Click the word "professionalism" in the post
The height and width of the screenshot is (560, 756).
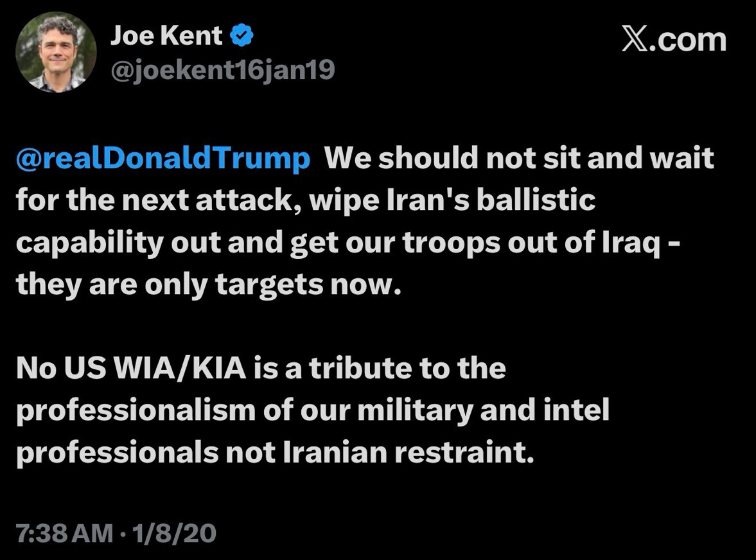(x=135, y=411)
